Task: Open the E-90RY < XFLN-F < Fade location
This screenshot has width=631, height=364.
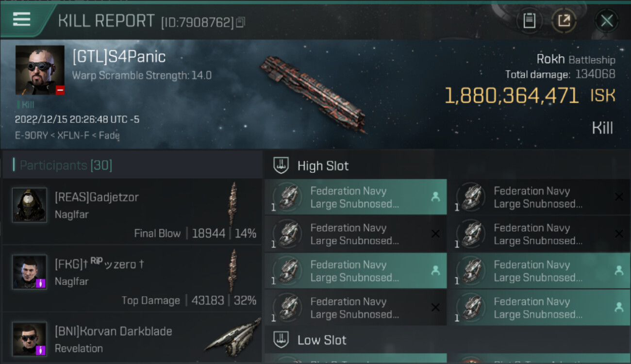Action: coord(67,136)
